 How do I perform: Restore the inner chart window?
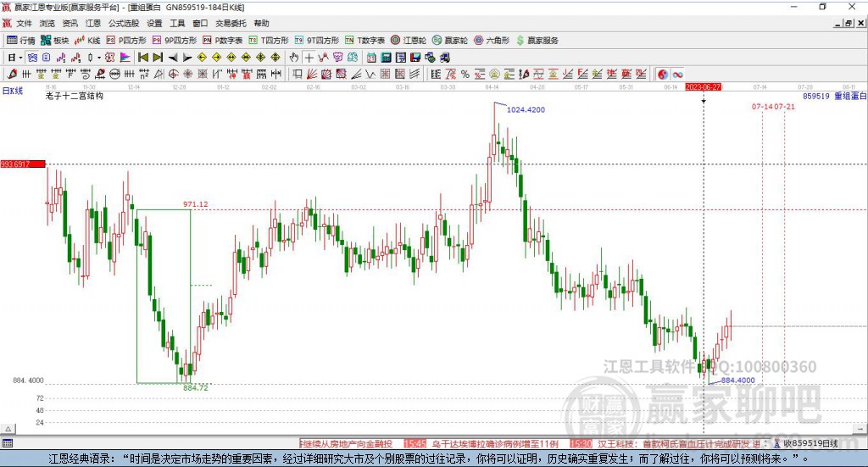coord(849,23)
